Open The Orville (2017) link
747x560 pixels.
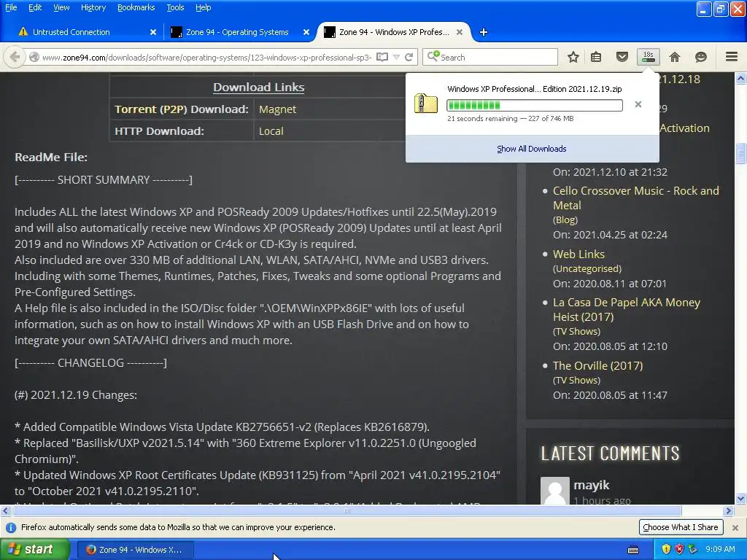click(597, 366)
